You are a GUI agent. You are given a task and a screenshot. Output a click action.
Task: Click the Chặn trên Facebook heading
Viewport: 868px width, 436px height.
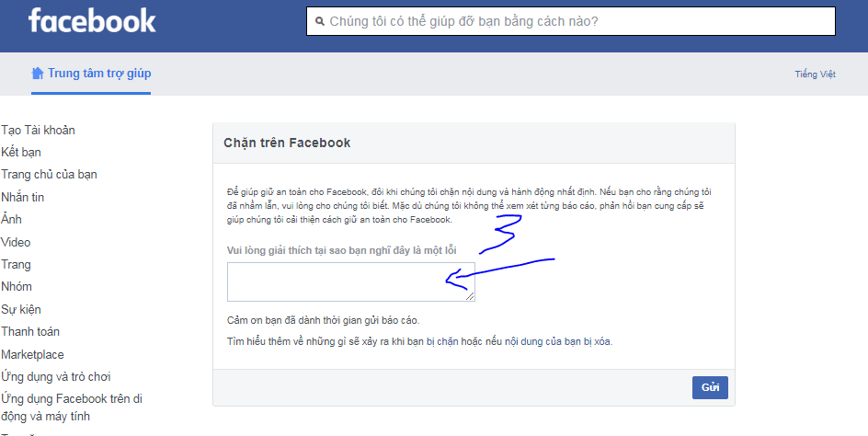pos(287,143)
